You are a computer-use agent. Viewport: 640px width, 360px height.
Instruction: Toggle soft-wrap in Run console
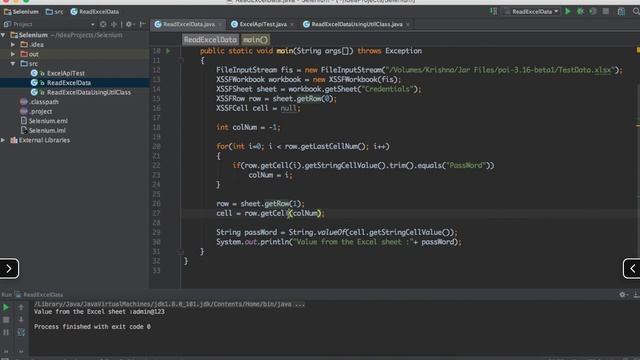point(21,333)
